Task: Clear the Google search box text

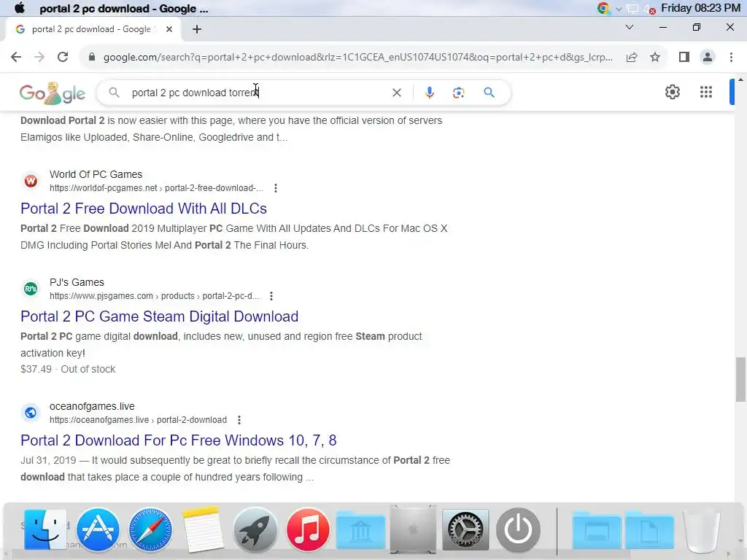Action: pyautogui.click(x=396, y=93)
